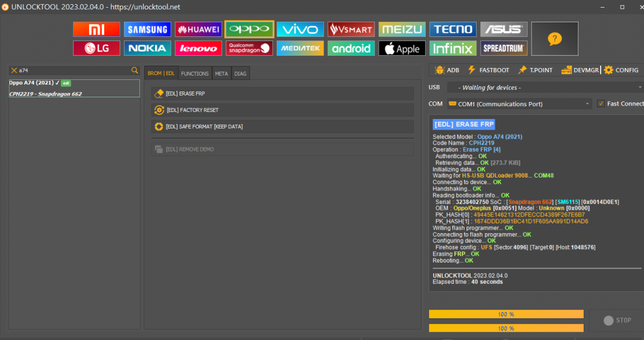This screenshot has width=644, height=340.
Task: Choose the Samsung brand tile
Action: [148, 29]
